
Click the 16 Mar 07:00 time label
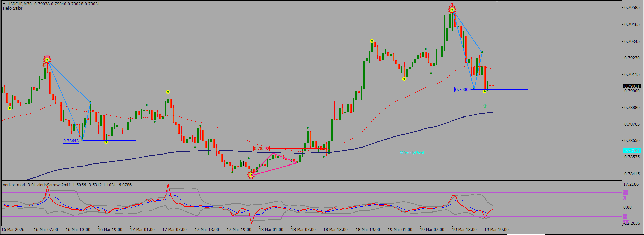click(46, 230)
